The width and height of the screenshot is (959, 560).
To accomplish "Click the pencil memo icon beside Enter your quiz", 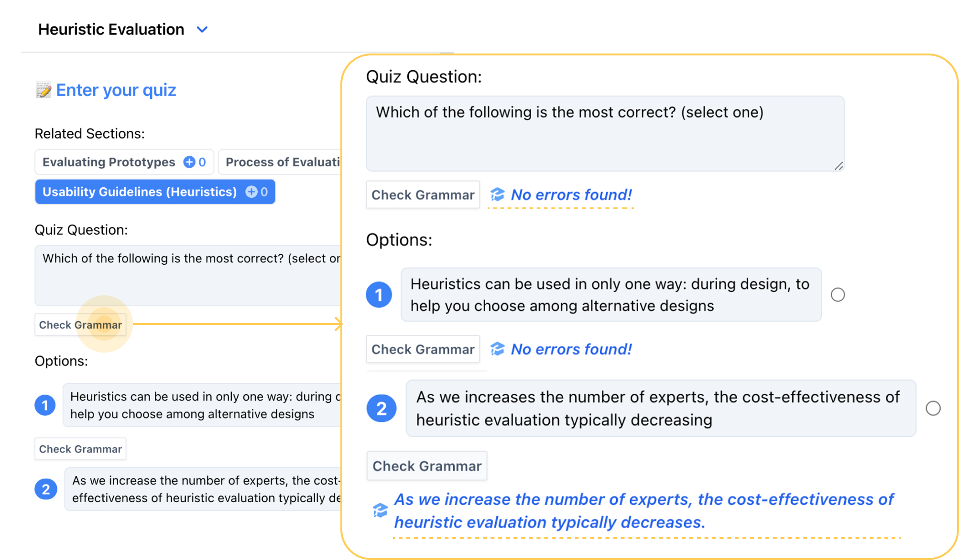I will (x=44, y=90).
